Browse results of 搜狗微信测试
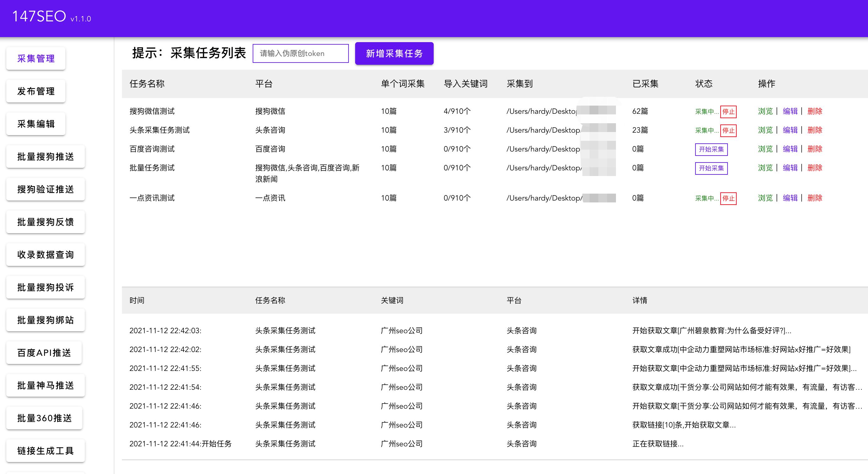868x474 pixels. (765, 111)
